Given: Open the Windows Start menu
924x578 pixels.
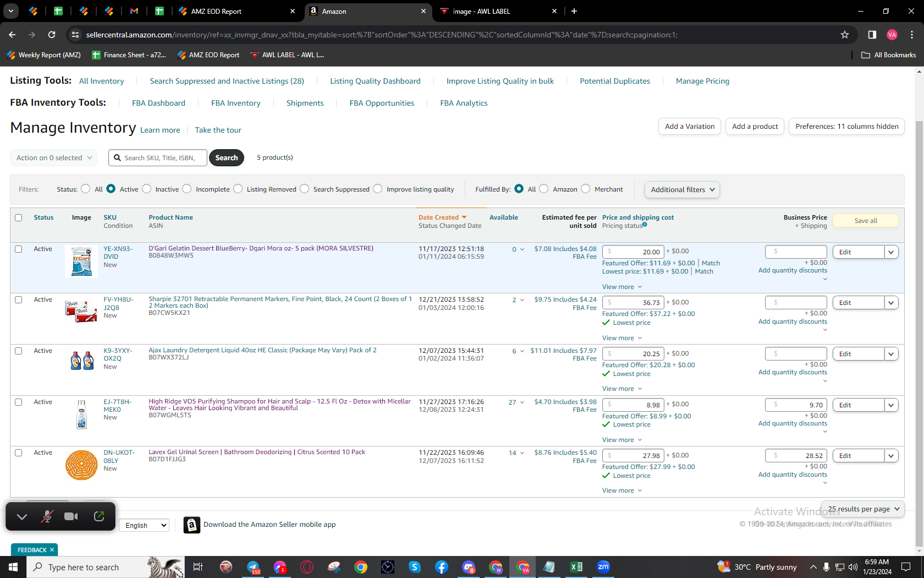Looking at the screenshot, I should pyautogui.click(x=13, y=567).
